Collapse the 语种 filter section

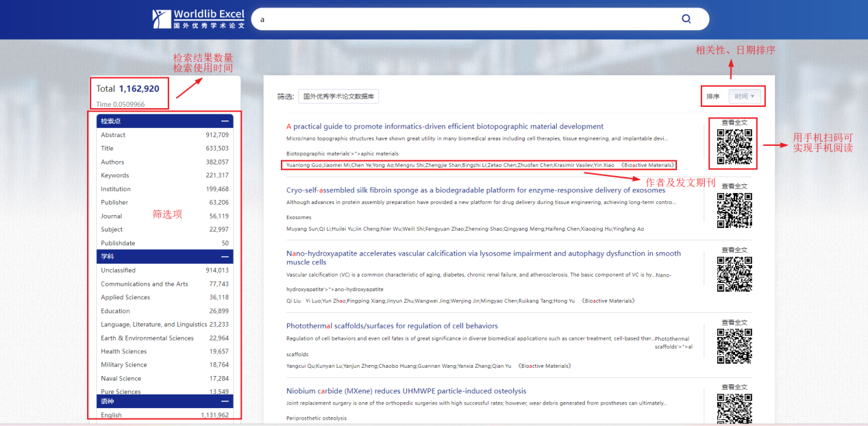click(x=225, y=401)
